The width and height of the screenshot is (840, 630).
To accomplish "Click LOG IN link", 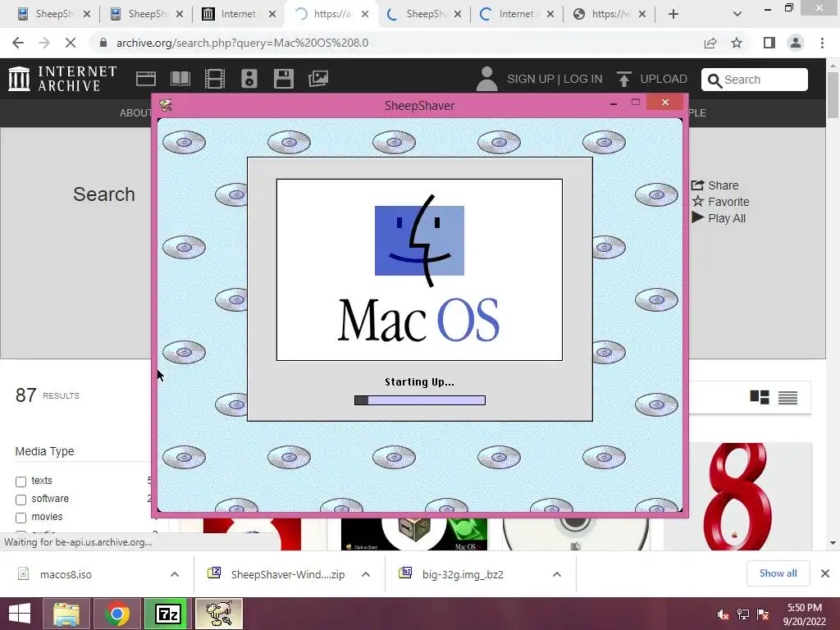I will point(583,79).
